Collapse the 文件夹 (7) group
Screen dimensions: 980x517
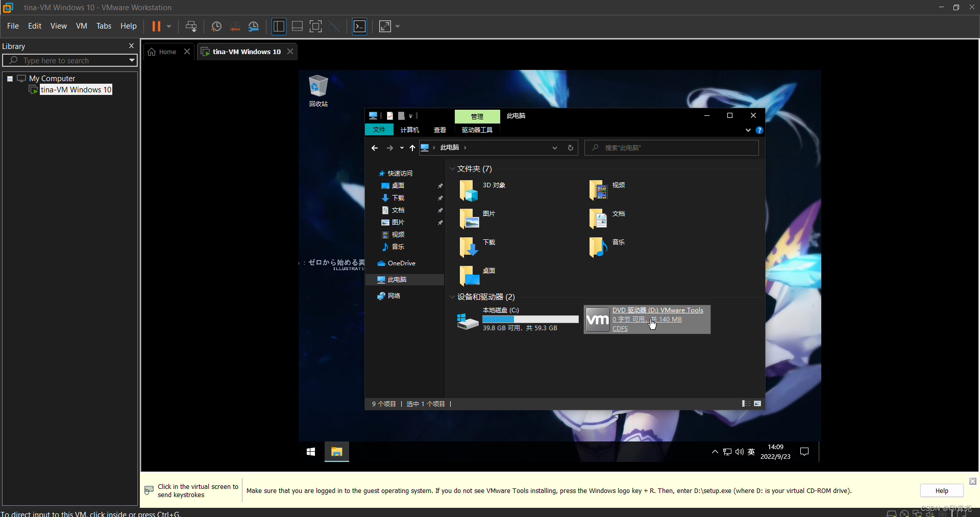pos(452,169)
